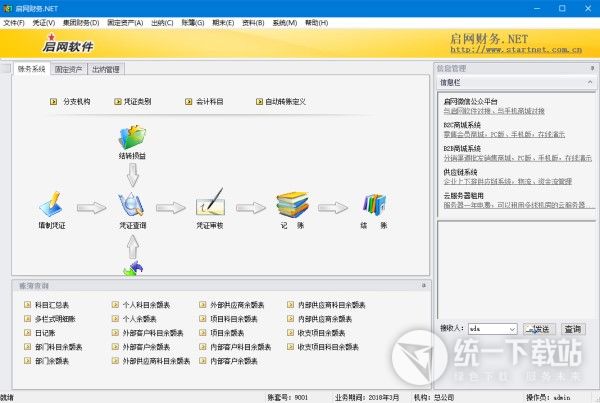Open 凭证查询 magnifier icon in the workflow

(x=132, y=205)
